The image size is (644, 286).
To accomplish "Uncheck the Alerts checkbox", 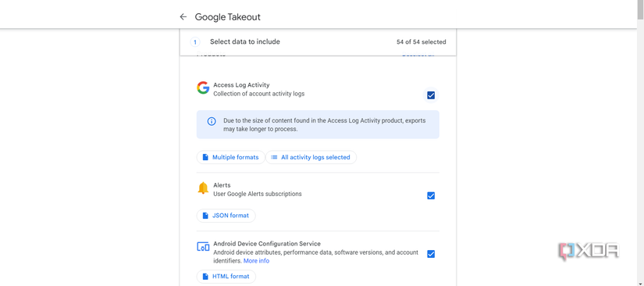I will [431, 195].
